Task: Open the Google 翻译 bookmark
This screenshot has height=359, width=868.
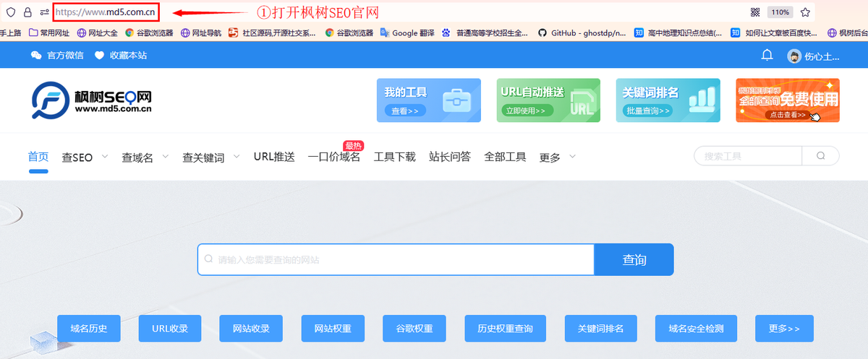Action: coord(409,33)
